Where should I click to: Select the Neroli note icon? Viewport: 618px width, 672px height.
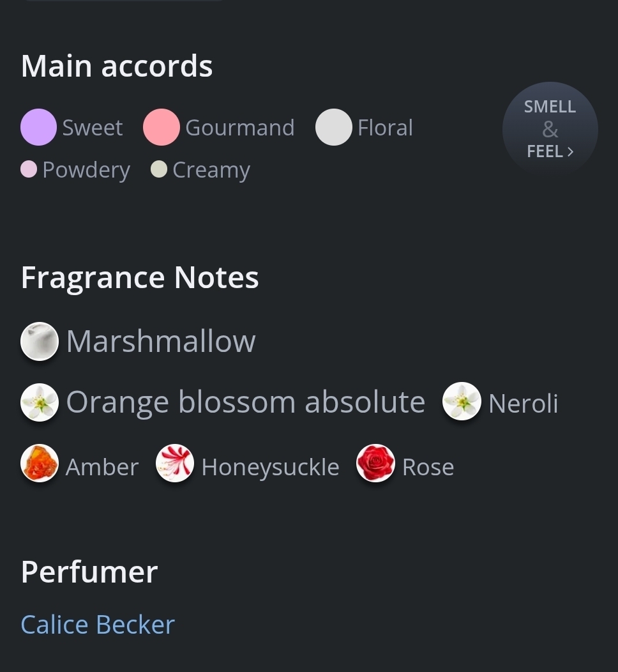click(x=462, y=401)
